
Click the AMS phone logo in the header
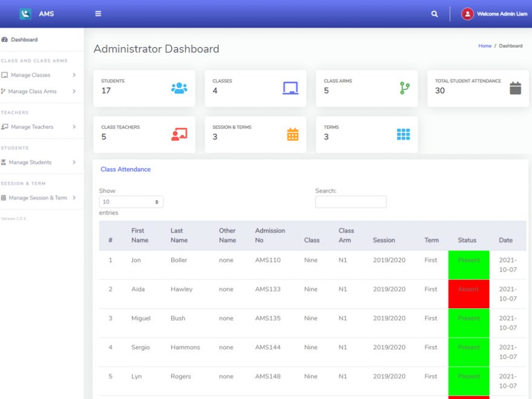tap(24, 13)
